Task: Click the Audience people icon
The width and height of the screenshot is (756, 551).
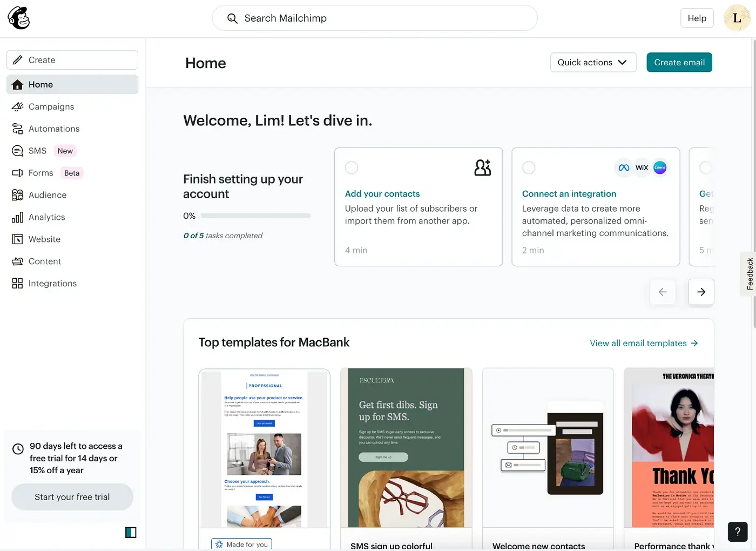Action: click(17, 195)
